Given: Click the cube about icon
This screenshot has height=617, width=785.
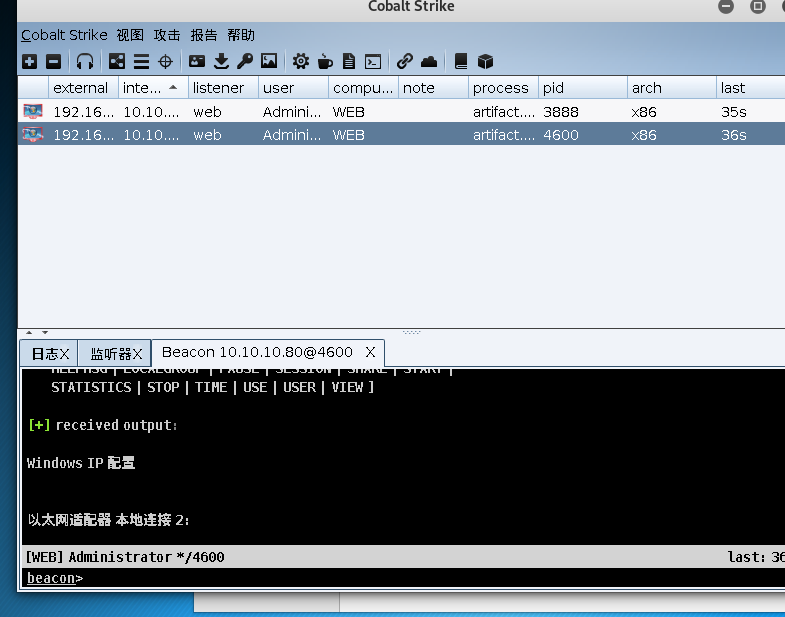Looking at the screenshot, I should tap(485, 62).
